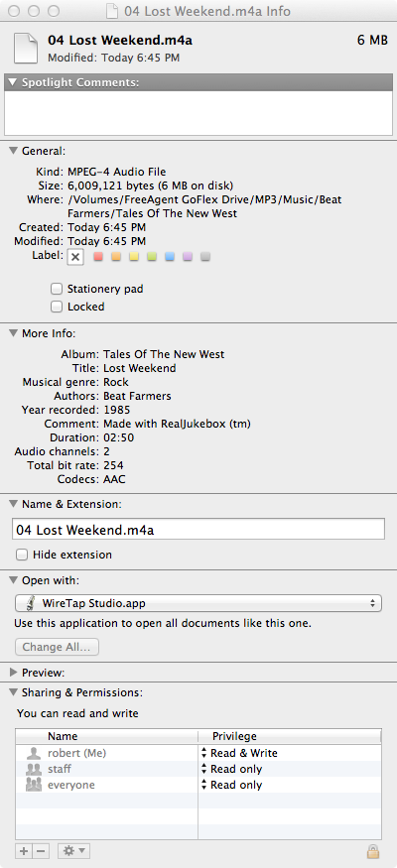Open the gear action menu for permissions

tap(73, 851)
